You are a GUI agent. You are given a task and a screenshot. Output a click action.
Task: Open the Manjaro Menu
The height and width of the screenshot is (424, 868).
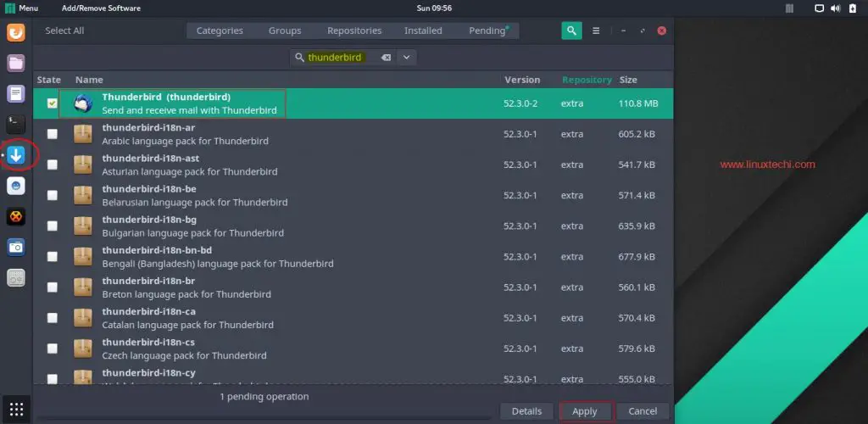22,8
